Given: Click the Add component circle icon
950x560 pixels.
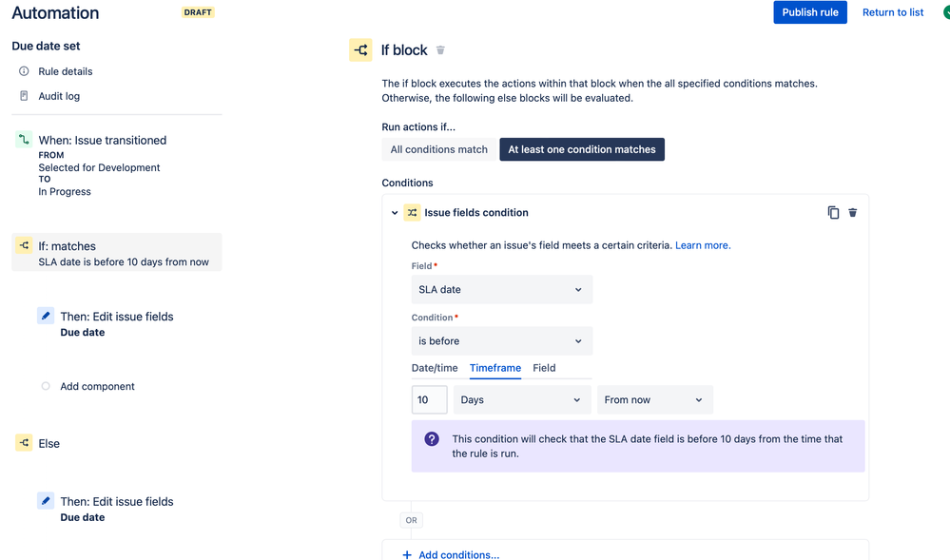Looking at the screenshot, I should 46,386.
